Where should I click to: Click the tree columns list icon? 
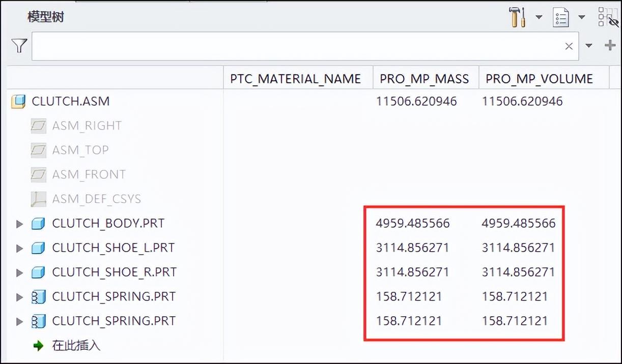(560, 18)
